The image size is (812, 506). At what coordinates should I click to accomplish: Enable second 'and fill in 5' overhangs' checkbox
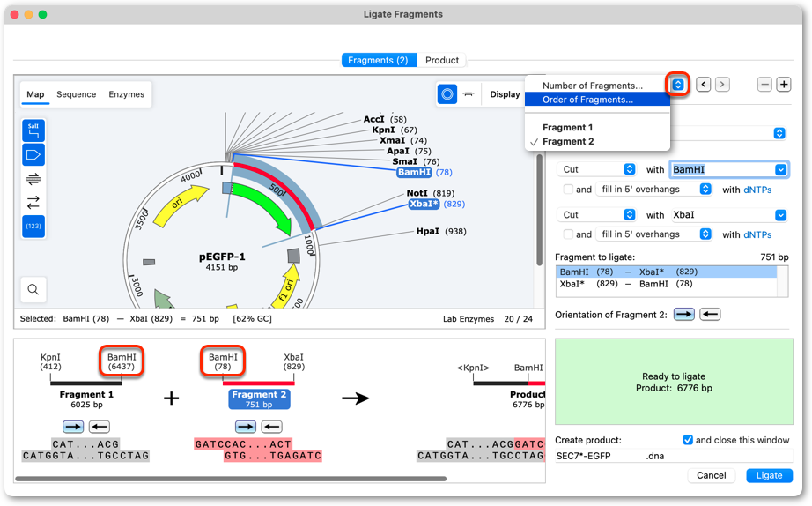[x=568, y=234]
